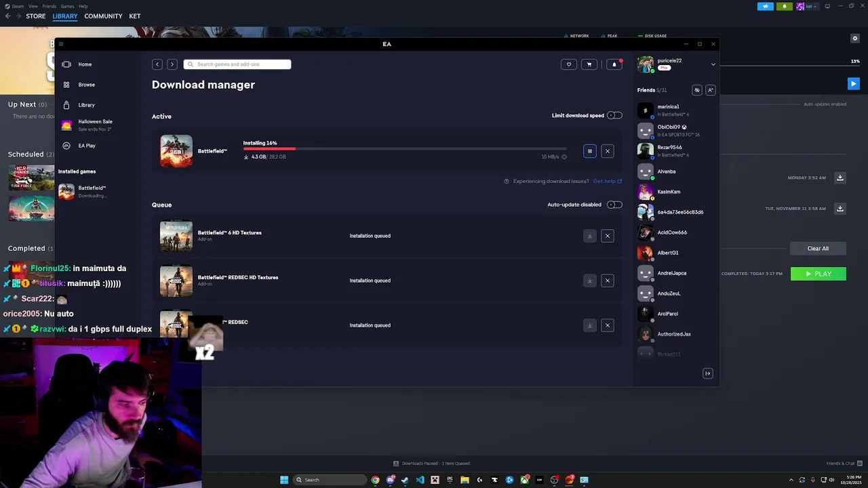
Task: Click the add friend icon
Action: tap(710, 90)
